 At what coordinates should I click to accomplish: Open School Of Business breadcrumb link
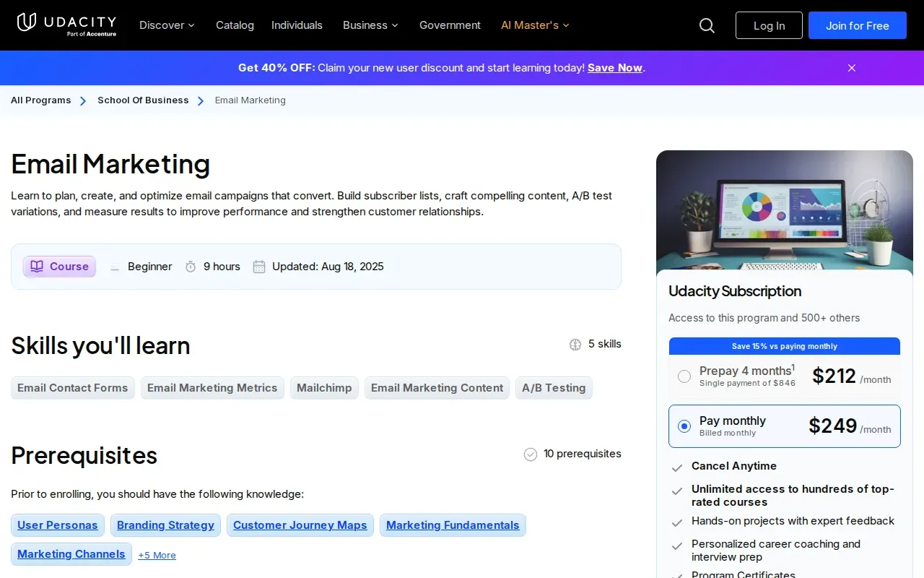tap(143, 100)
